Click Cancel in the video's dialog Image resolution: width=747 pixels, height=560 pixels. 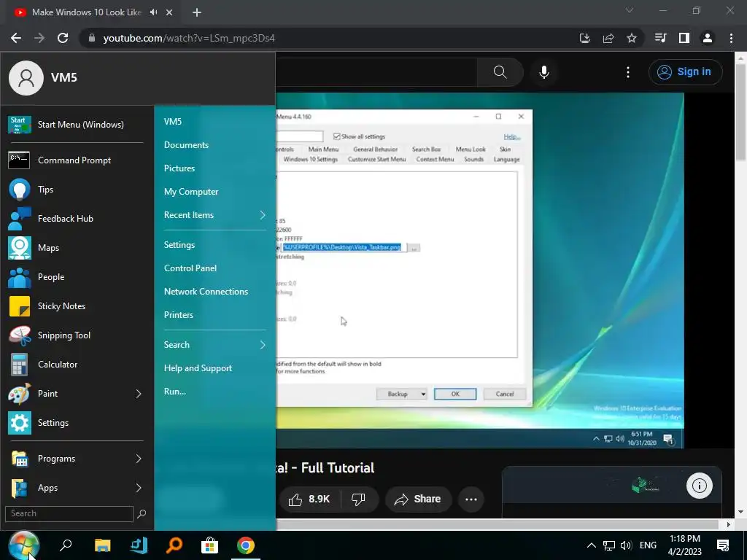505,394
